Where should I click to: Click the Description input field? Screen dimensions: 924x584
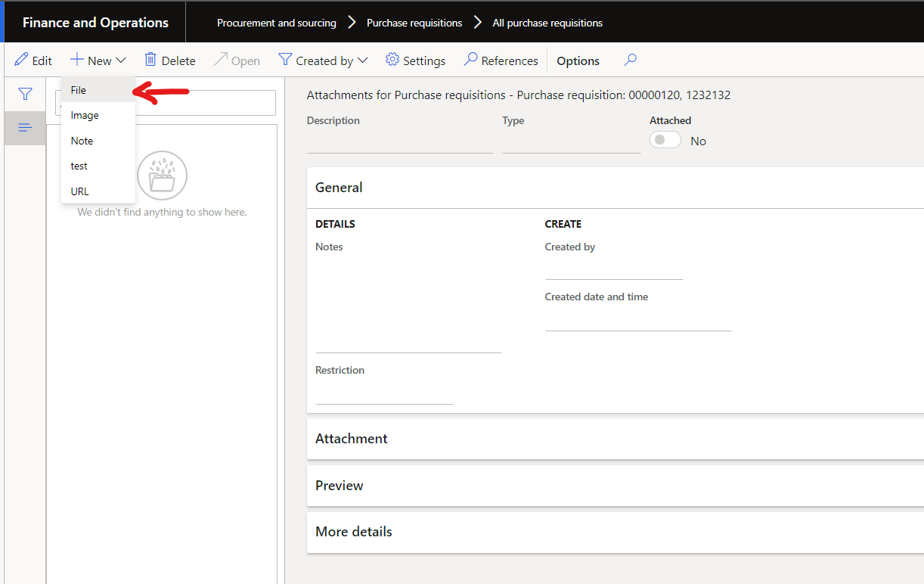400,141
